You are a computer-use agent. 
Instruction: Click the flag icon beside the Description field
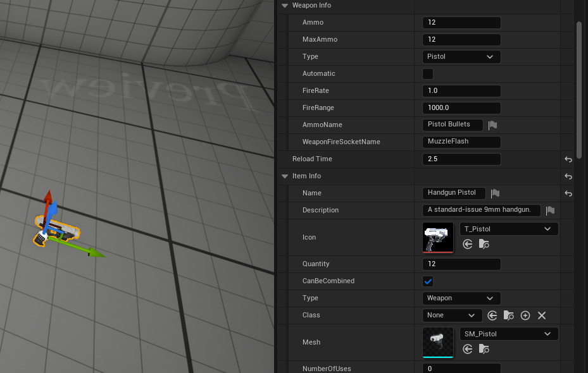tap(550, 211)
